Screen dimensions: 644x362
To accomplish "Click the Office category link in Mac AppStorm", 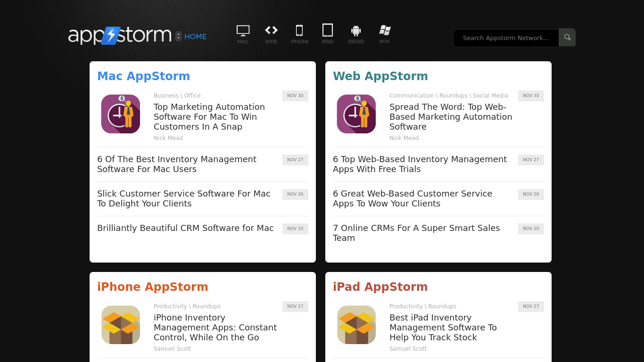I will 192,96.
